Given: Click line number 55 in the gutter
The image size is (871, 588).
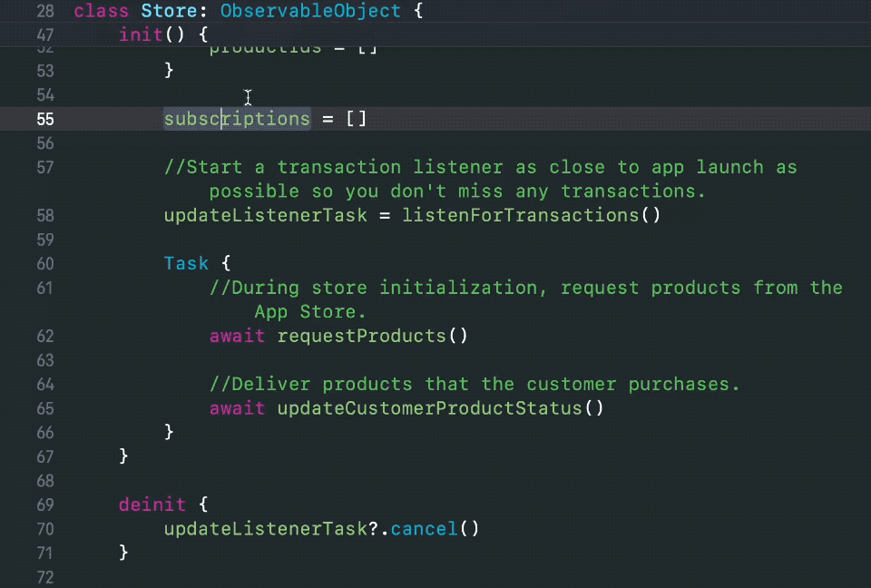Looking at the screenshot, I should coord(45,119).
